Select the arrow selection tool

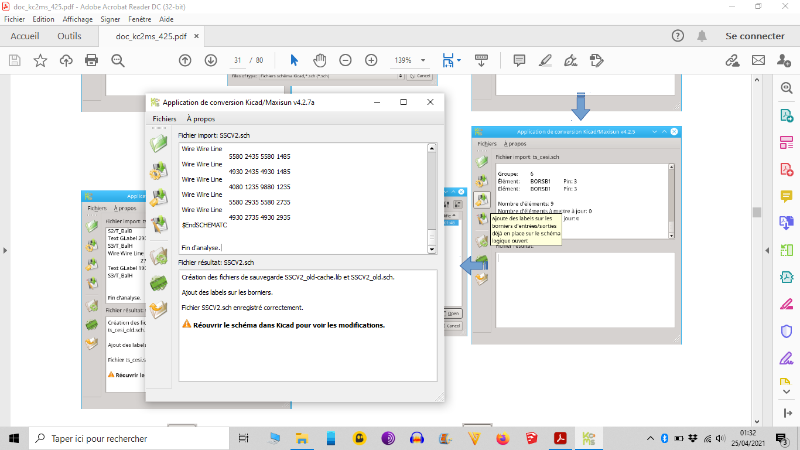pos(294,60)
